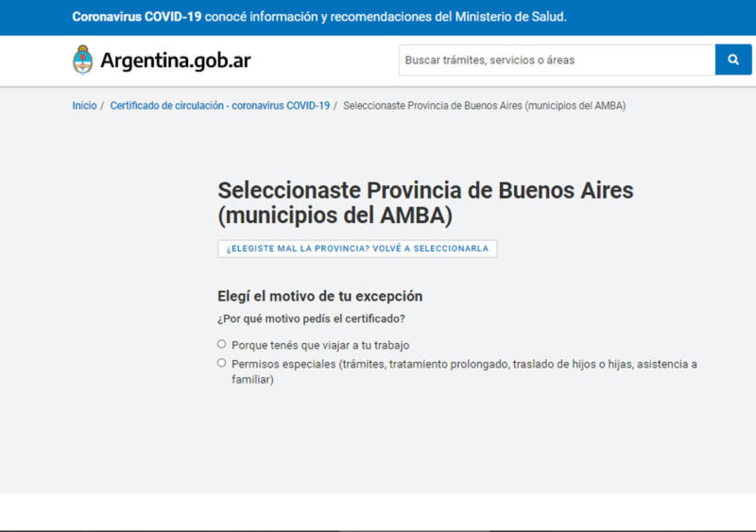This screenshot has height=532, width=756.
Task: Click the word 'familiar)' on the wrapped label line
Action: [x=252, y=379]
